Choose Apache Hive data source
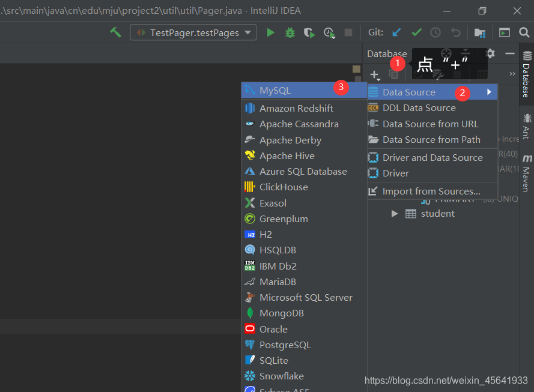Image resolution: width=534 pixels, height=392 pixels. (x=304, y=155)
